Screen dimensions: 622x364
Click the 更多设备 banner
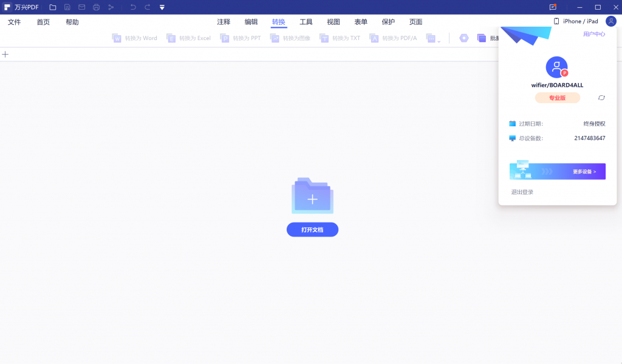coord(558,171)
